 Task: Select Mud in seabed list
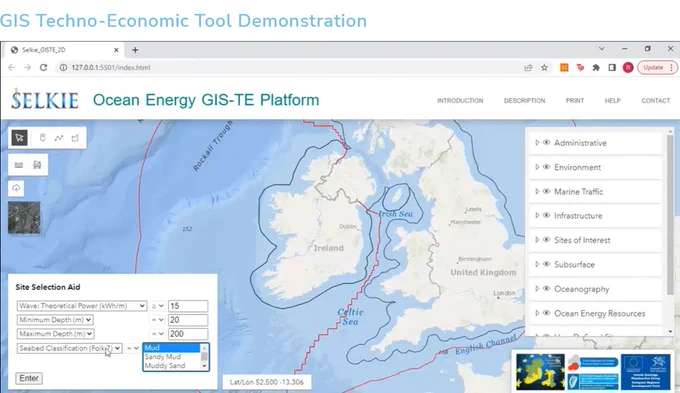pyautogui.click(x=172, y=348)
